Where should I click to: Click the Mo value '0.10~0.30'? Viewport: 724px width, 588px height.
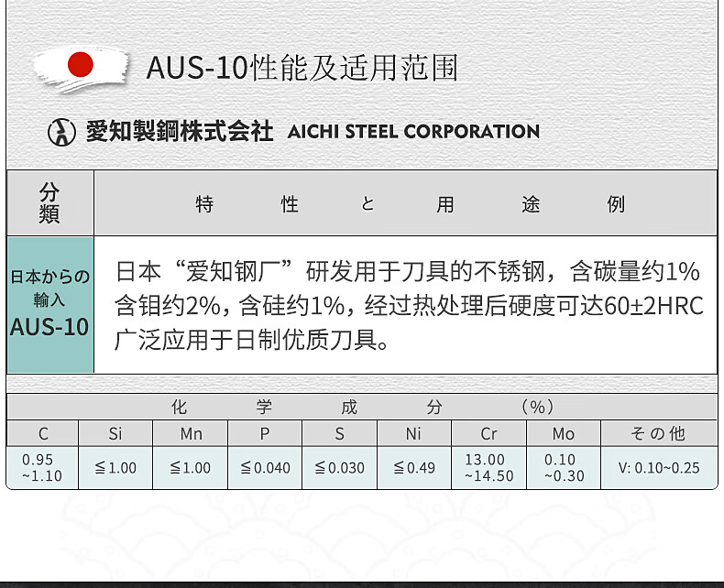564,467
